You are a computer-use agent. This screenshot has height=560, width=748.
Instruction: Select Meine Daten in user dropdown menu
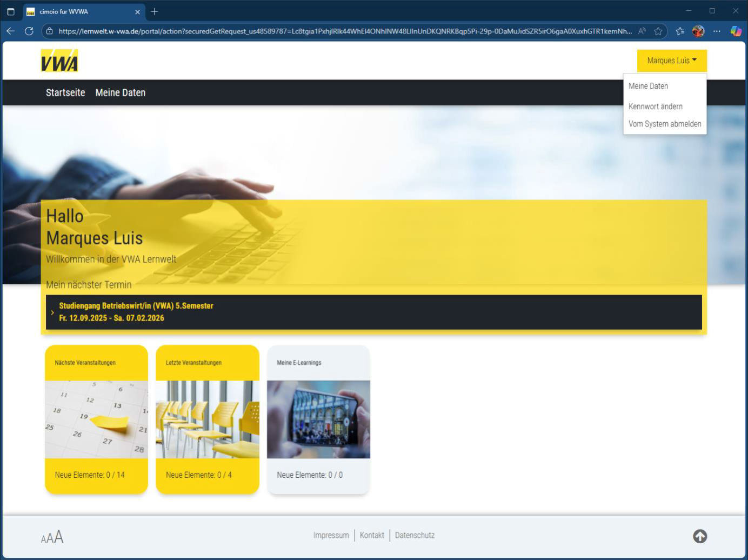[648, 86]
